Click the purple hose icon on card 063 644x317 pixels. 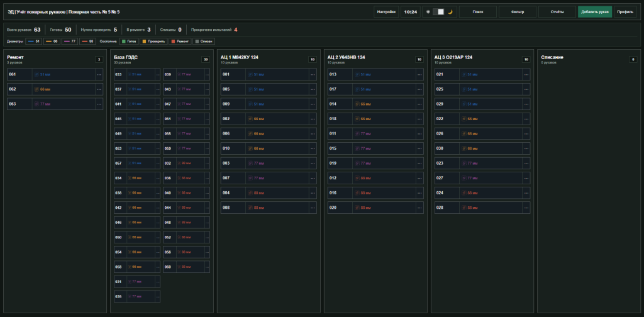click(x=36, y=104)
